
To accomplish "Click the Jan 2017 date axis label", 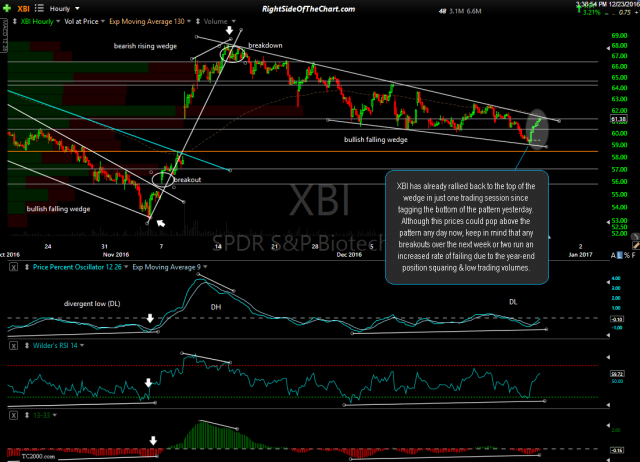I will tap(580, 255).
